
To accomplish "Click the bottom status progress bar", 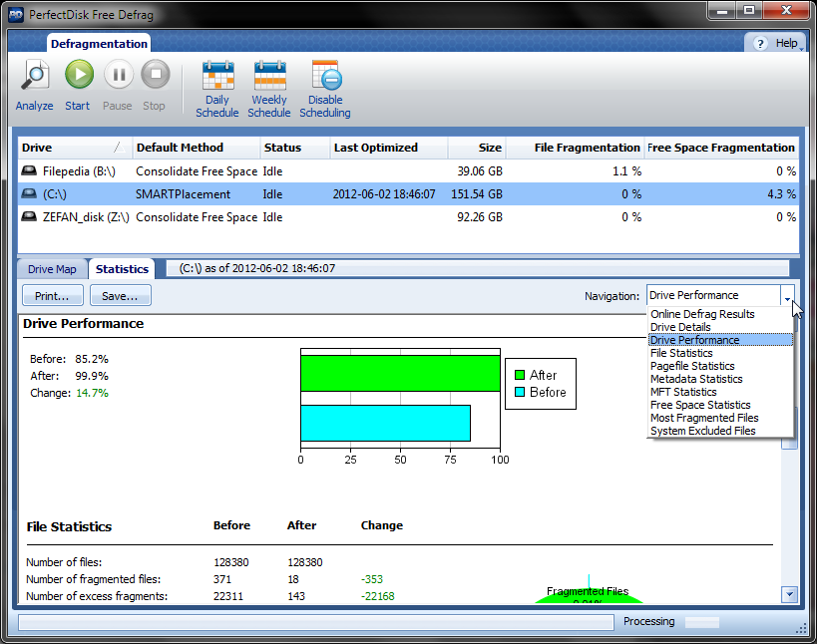I will click(x=316, y=622).
